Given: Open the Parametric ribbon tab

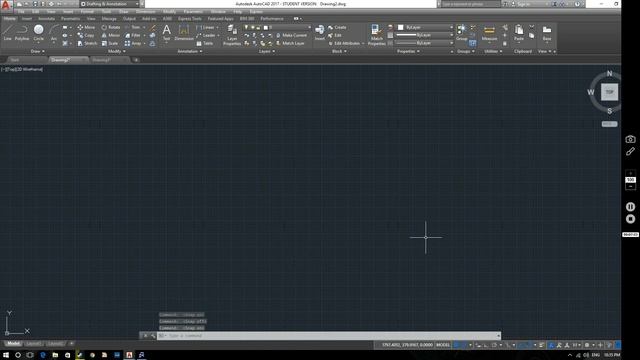Looking at the screenshot, I should coord(70,18).
